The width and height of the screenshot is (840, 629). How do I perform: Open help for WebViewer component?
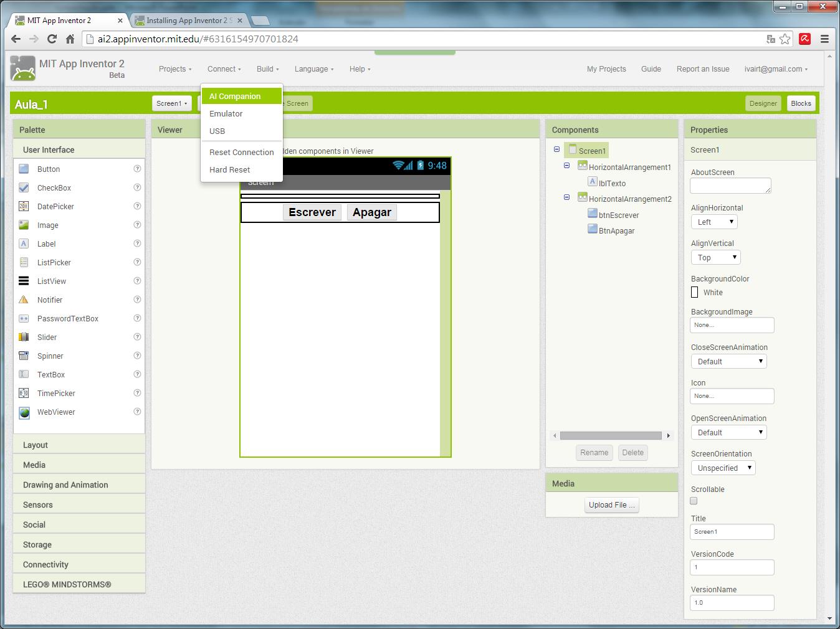[137, 412]
